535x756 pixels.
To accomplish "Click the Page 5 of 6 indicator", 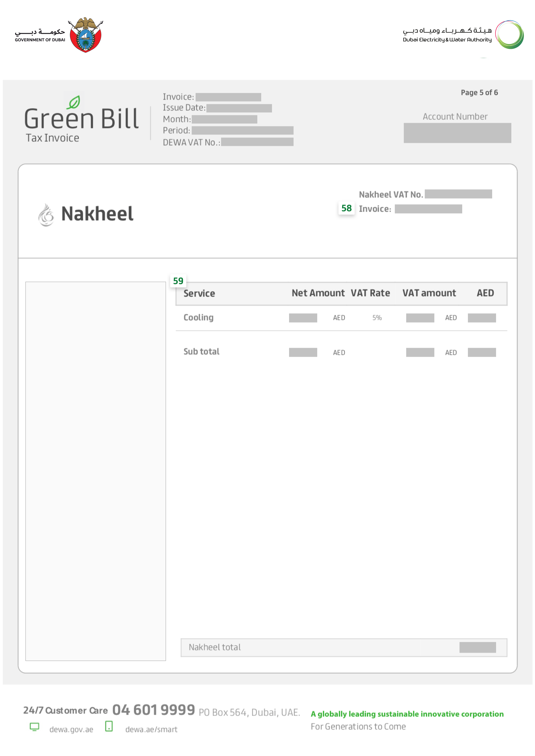I will (479, 93).
